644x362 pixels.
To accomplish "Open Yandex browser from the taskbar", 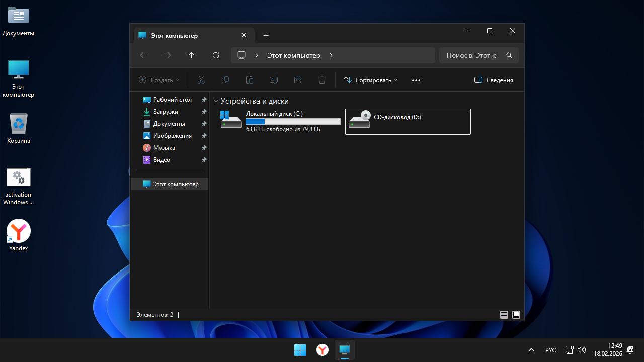I will 322,350.
